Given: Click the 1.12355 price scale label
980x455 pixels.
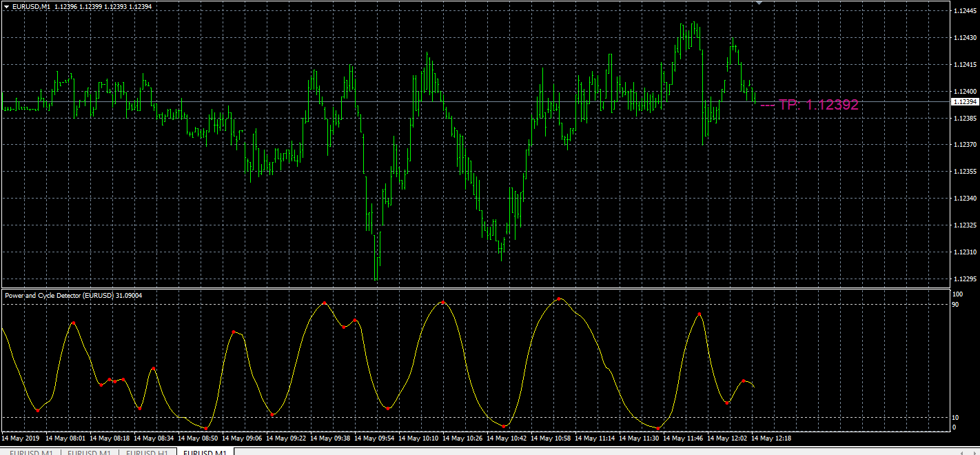Looking at the screenshot, I should pos(966,172).
